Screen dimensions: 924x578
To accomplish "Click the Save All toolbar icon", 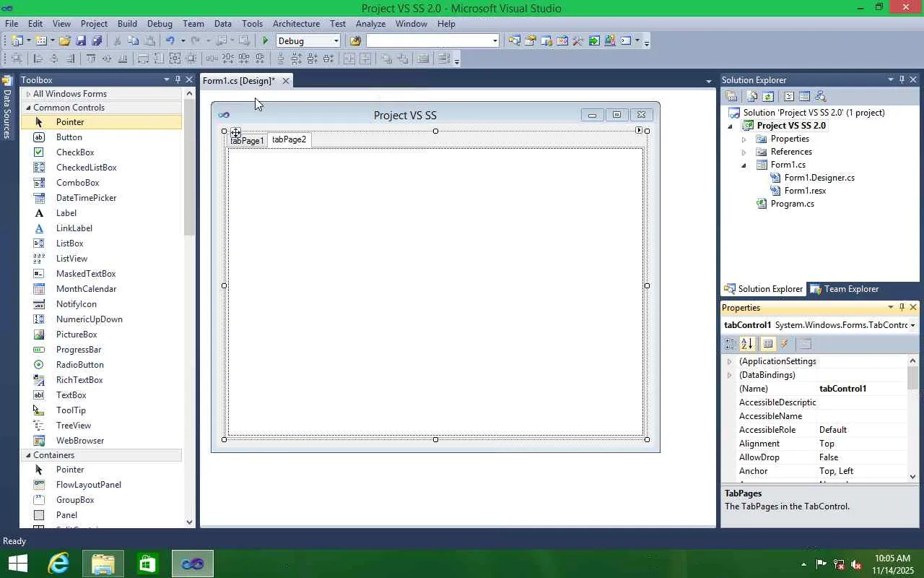I will click(x=97, y=41).
